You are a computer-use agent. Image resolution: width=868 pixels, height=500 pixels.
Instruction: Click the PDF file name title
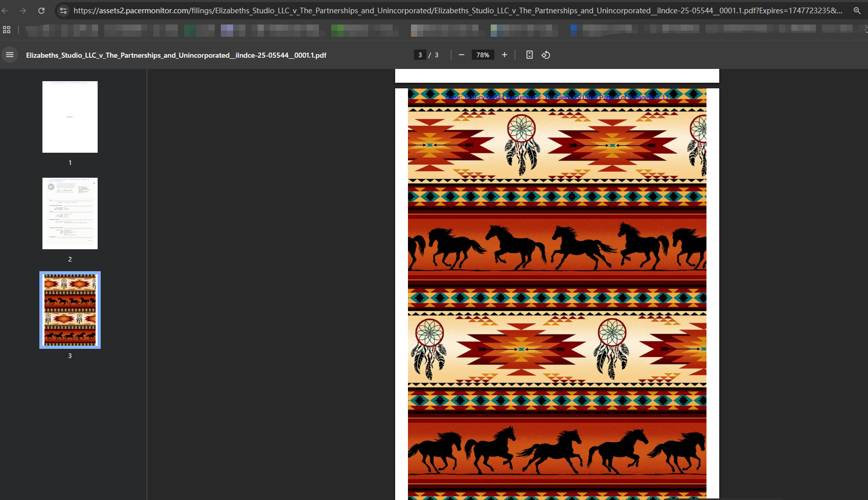click(x=176, y=55)
